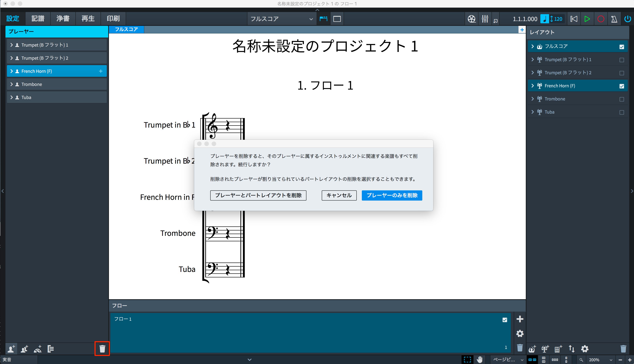634x364 pixels.
Task: Add a new flow with plus icon
Action: [520, 319]
